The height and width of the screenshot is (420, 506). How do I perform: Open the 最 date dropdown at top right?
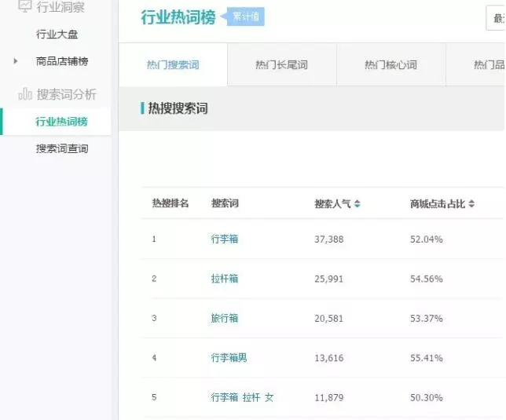click(496, 18)
